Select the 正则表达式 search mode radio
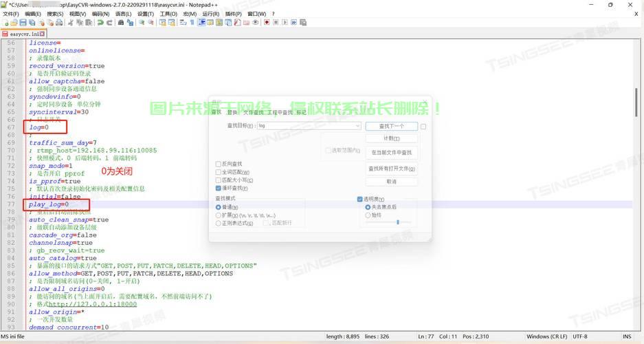This screenshot has height=344, width=644. [x=218, y=223]
